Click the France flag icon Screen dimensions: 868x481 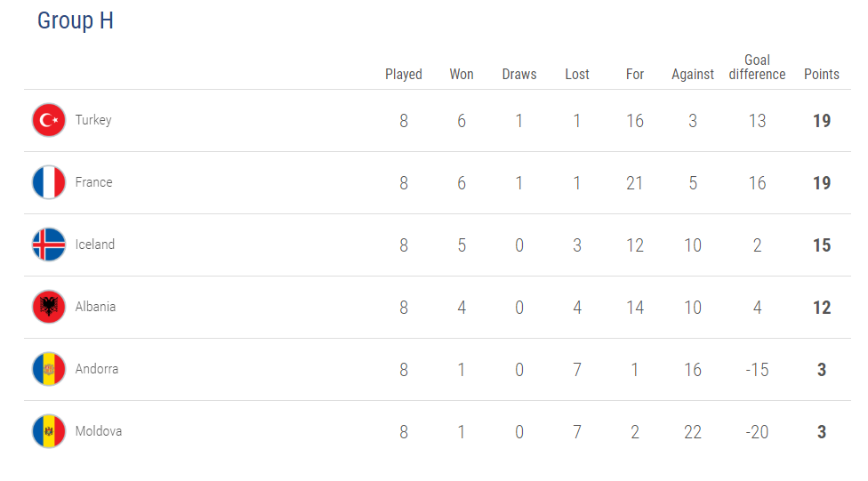[x=49, y=182]
